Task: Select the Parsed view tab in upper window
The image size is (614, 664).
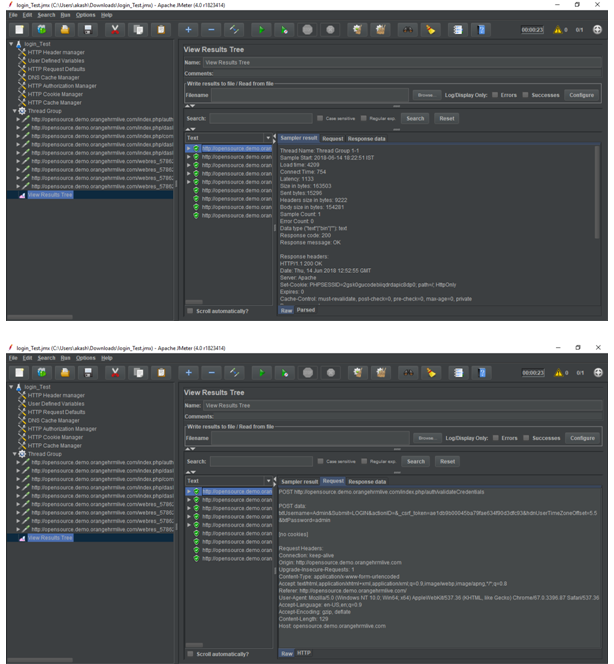Action: 306,310
